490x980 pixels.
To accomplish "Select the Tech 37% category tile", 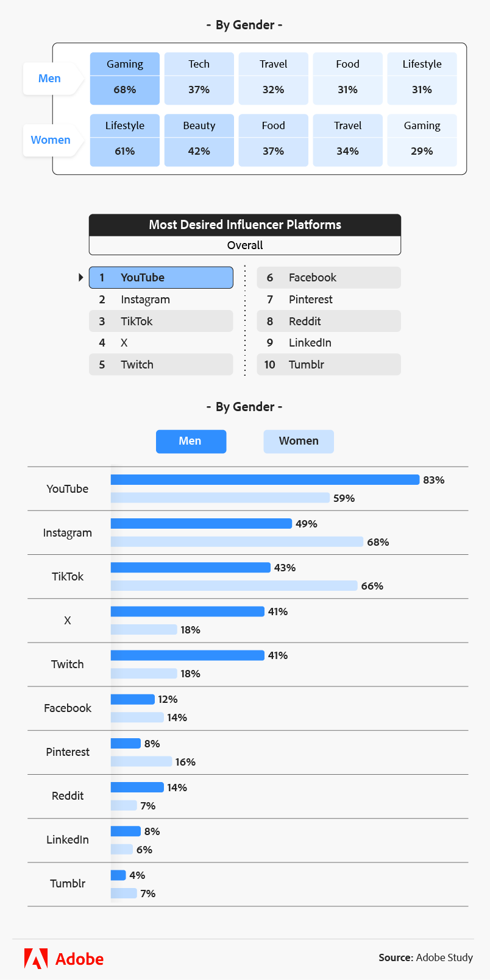I will tap(199, 79).
